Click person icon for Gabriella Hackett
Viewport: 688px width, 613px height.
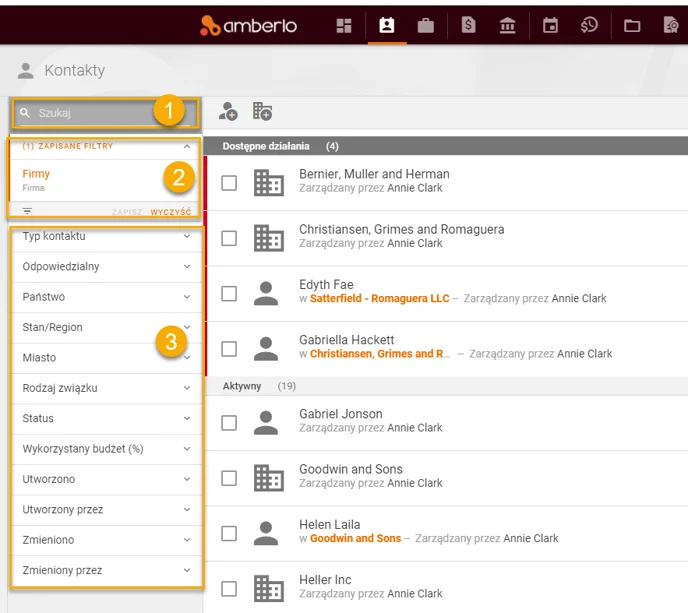coord(266,348)
